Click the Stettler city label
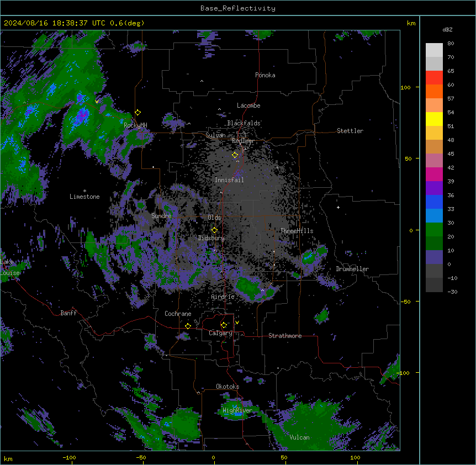Viewport: 476px width, 465px height. pos(350,131)
